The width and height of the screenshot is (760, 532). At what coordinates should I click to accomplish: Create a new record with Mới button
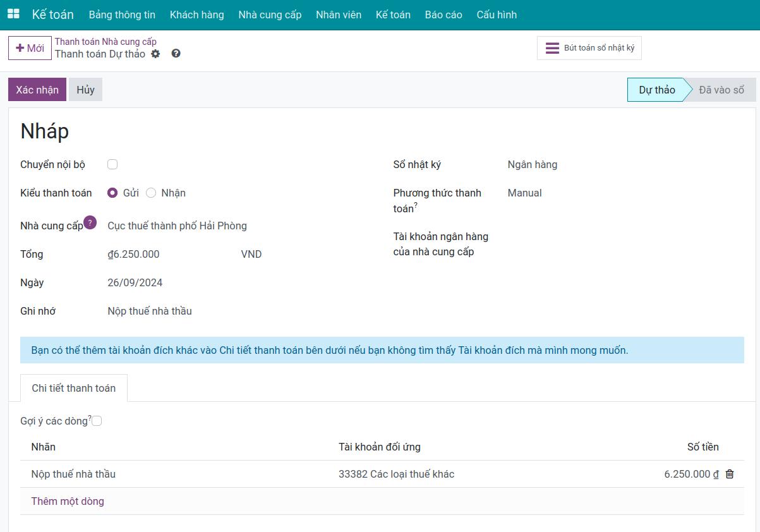point(30,48)
